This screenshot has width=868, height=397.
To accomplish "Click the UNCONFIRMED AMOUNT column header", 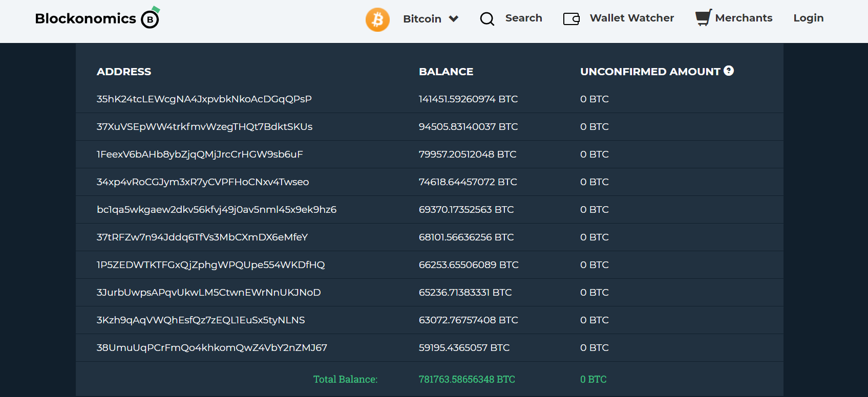I will (x=650, y=72).
